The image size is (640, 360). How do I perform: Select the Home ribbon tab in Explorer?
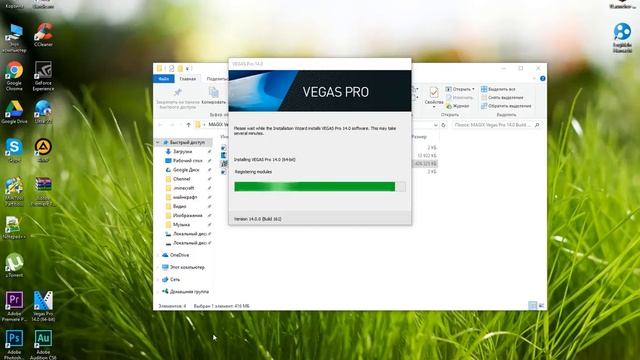coord(188,79)
